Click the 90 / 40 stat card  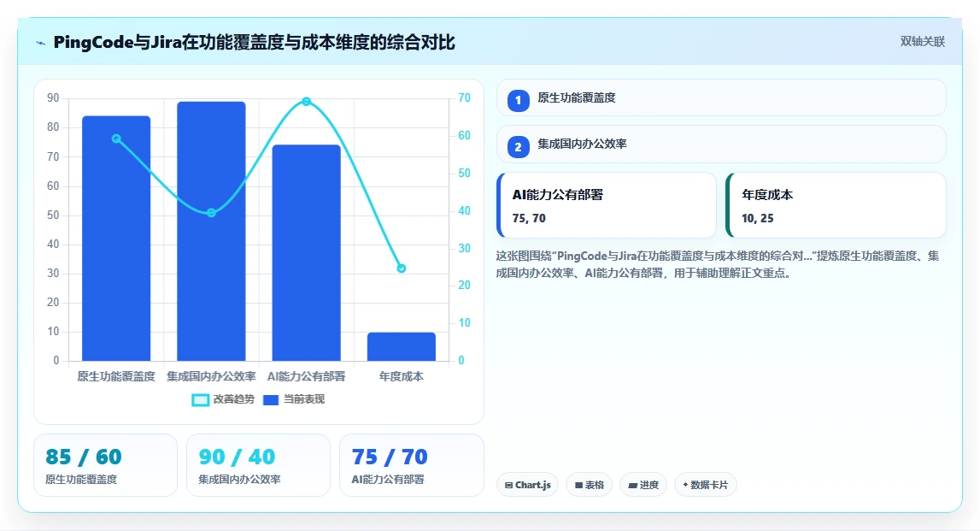click(258, 465)
